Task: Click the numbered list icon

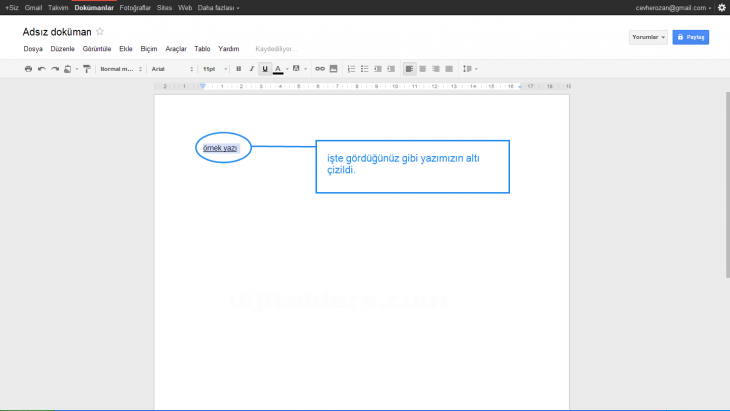Action: [351, 69]
